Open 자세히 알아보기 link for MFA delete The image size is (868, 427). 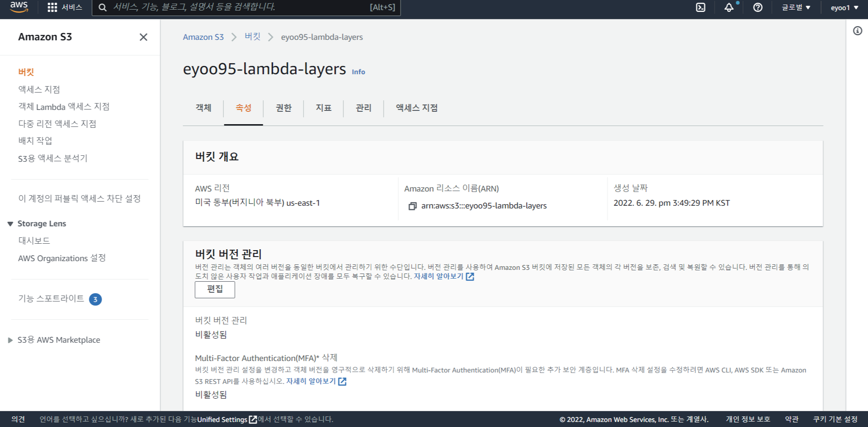311,381
